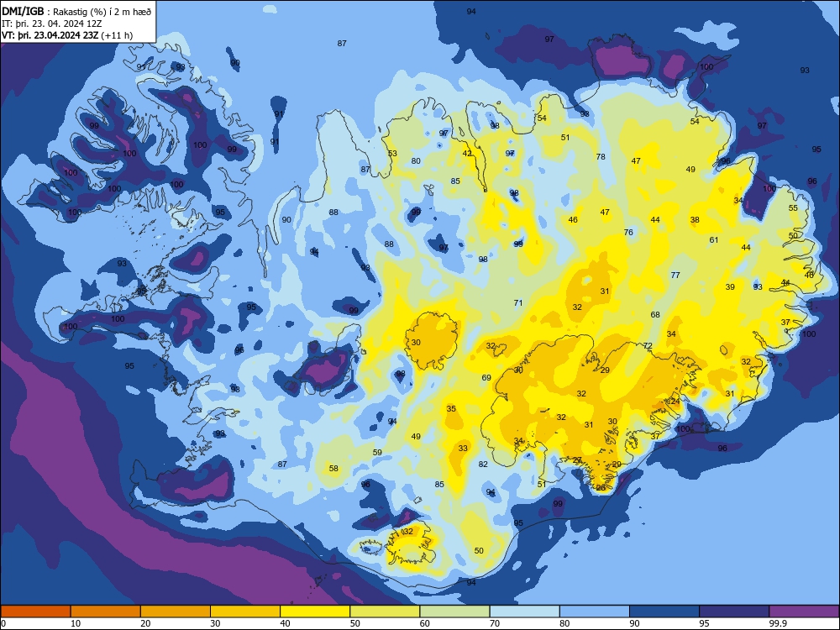The width and height of the screenshot is (840, 630).
Task: Click the humidity value '61' on the map
Action: point(713,240)
